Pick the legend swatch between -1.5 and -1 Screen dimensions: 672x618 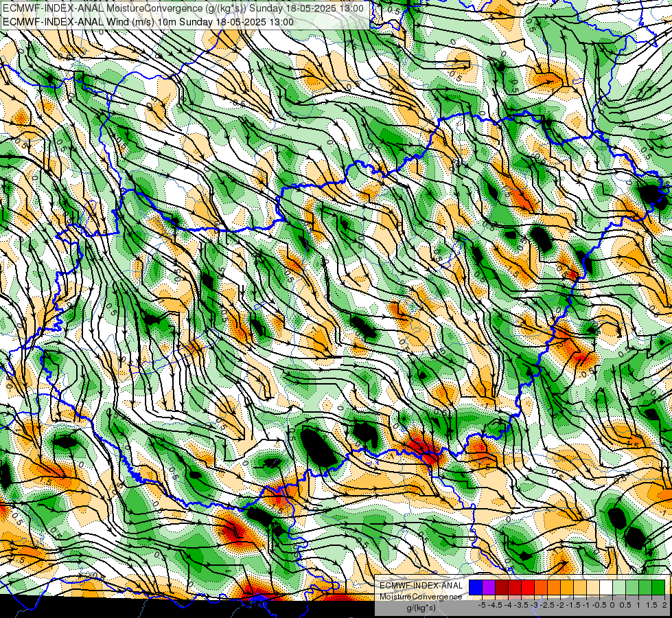point(580,588)
